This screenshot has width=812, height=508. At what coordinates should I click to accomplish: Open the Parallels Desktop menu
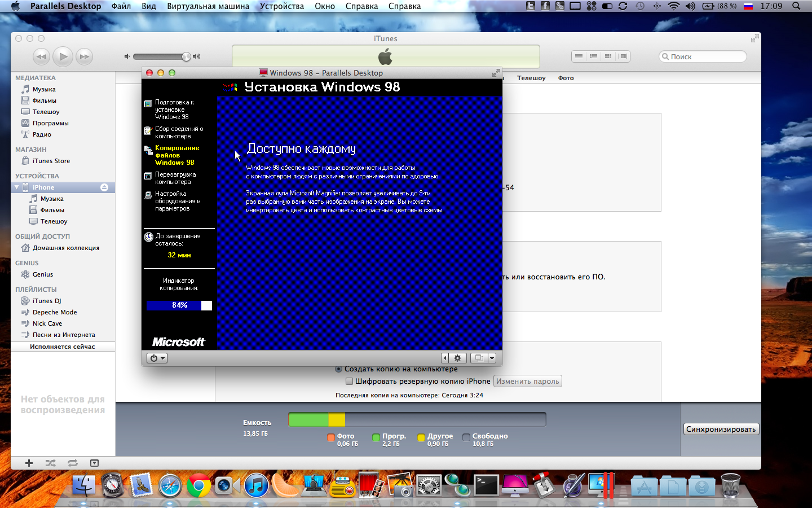(66, 6)
